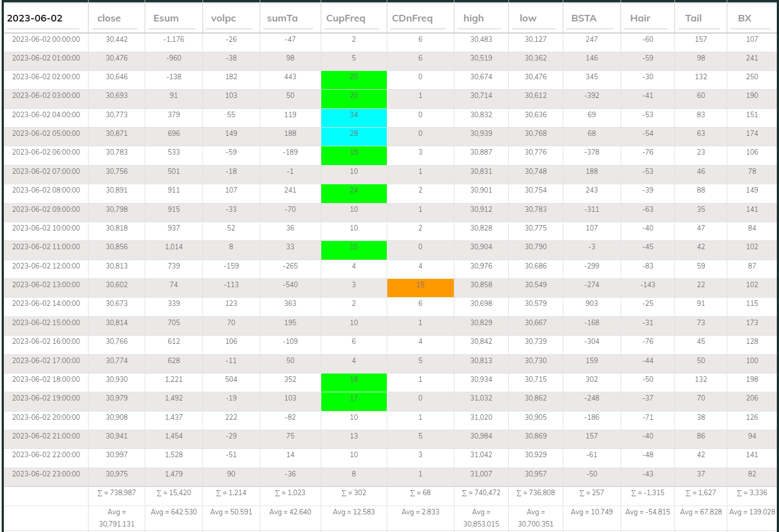Image resolution: width=779 pixels, height=532 pixels.
Task: Click the sum cell showing 738,987
Action: tap(116, 493)
